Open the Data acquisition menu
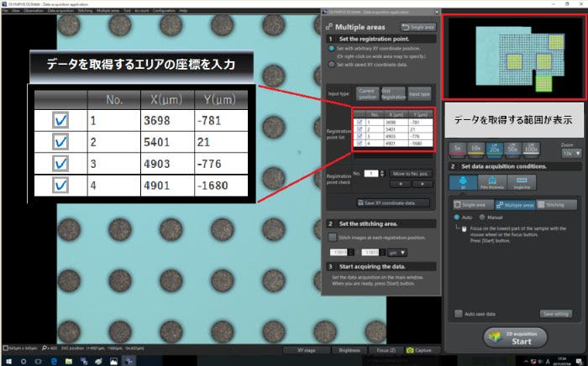 pyautogui.click(x=60, y=10)
